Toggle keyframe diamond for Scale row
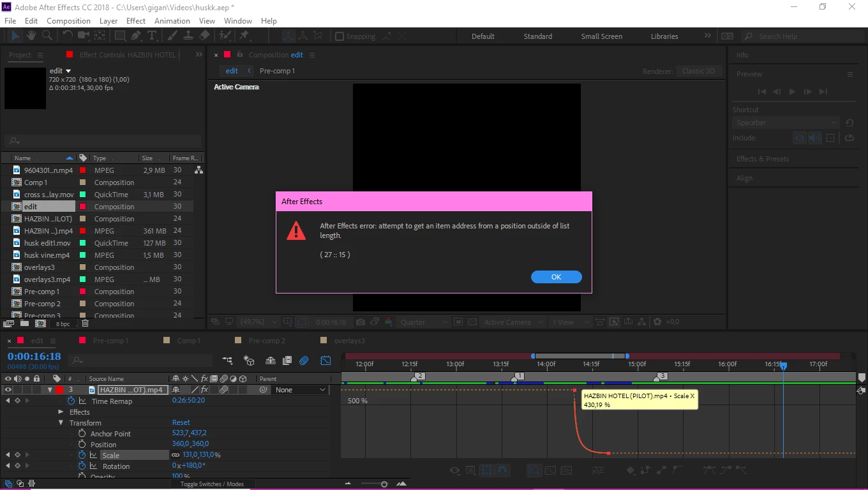 click(x=17, y=455)
